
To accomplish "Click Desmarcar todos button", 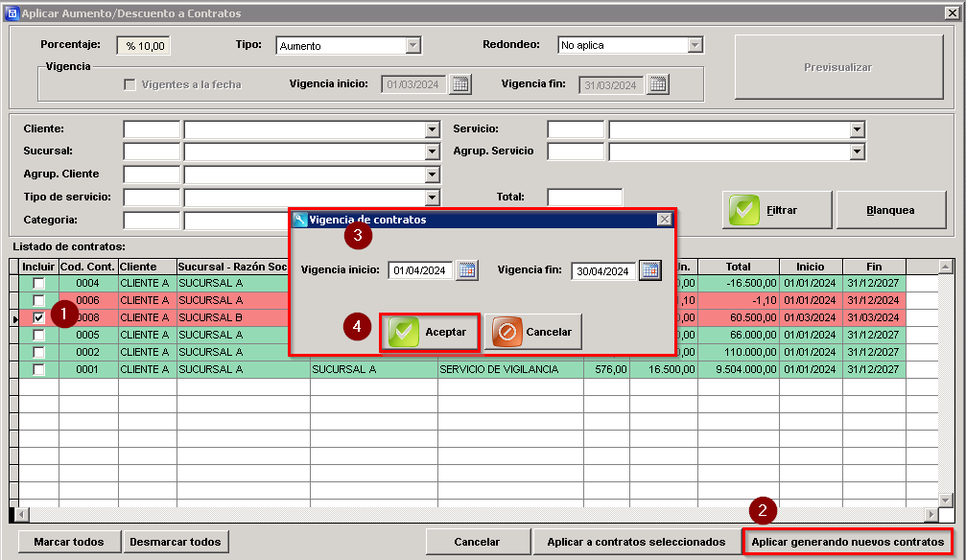I will (176, 542).
